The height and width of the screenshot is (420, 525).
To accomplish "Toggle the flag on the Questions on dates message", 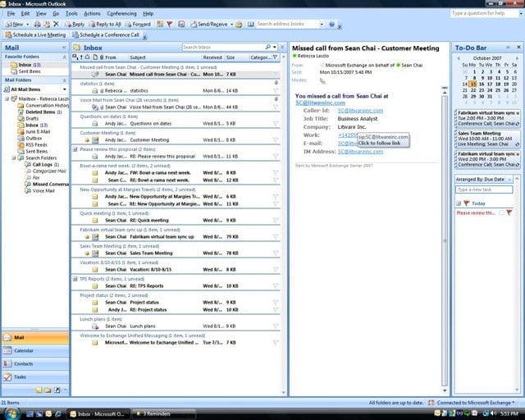I will pyautogui.click(x=276, y=124).
